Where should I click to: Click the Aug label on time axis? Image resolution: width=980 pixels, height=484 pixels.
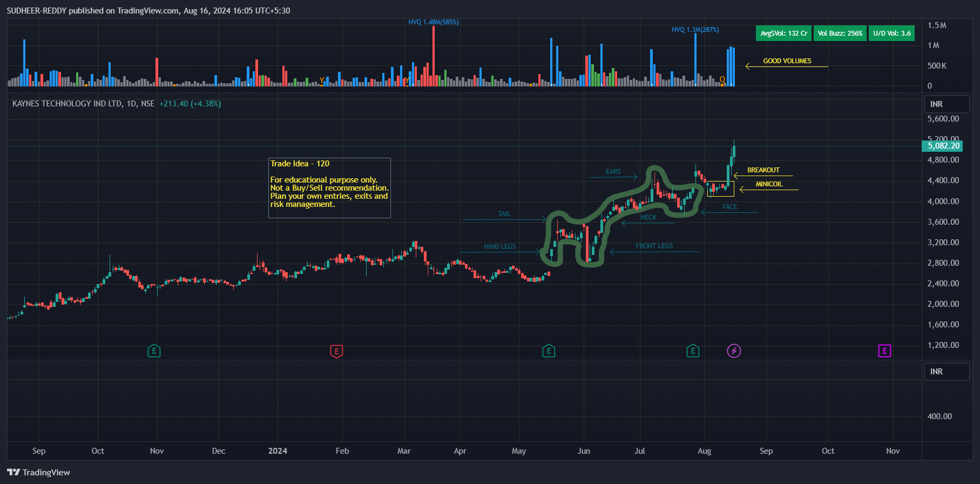[x=704, y=451]
